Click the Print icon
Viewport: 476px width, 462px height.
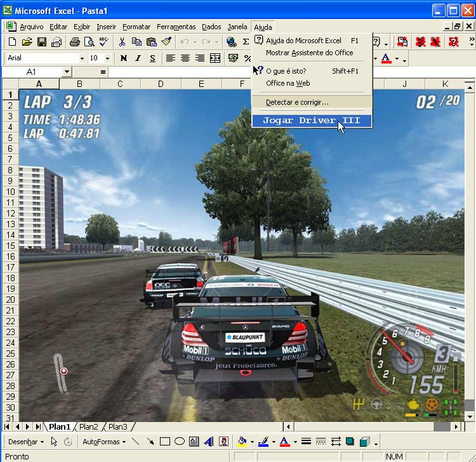point(74,42)
